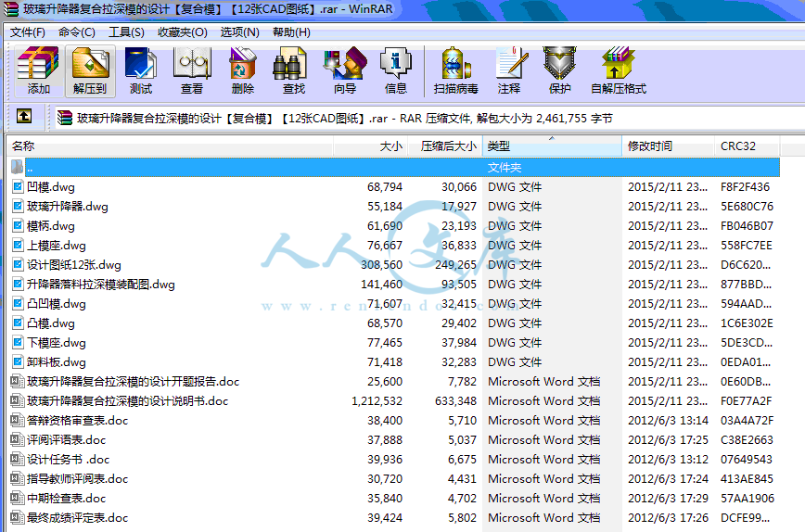Viewport: 805px width, 532px height.
Task: Click the WinRAR title bar books icon
Action: [11, 8]
